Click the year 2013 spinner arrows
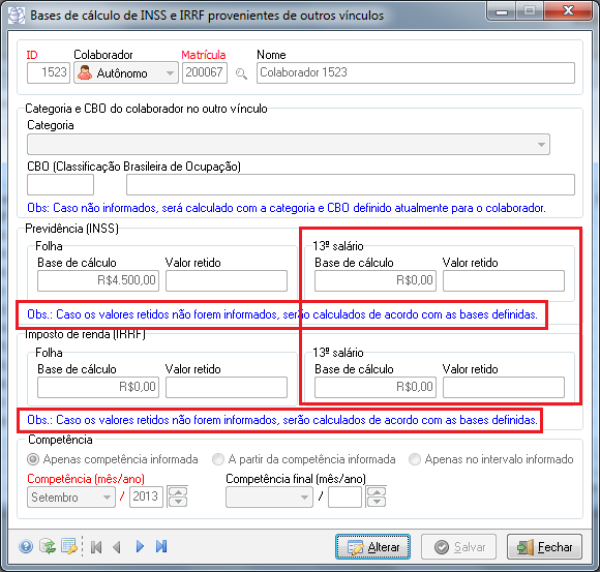Viewport: 600px width, 572px height. (177, 497)
